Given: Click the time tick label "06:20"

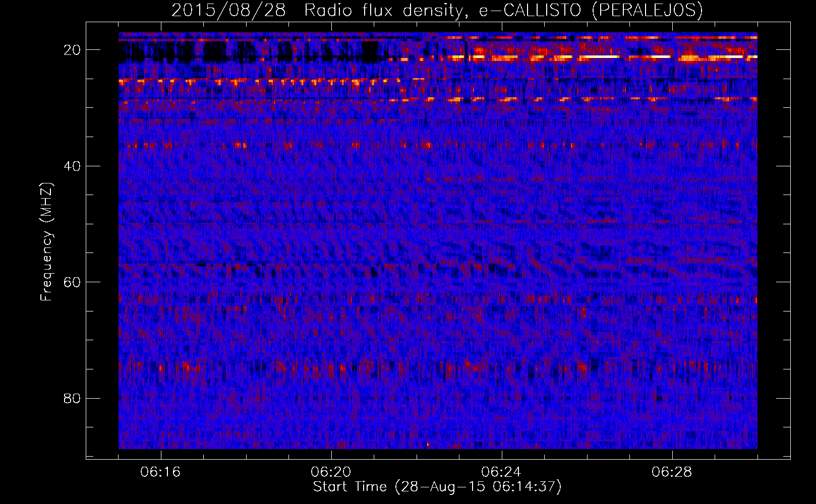Looking at the screenshot, I should click(331, 472).
